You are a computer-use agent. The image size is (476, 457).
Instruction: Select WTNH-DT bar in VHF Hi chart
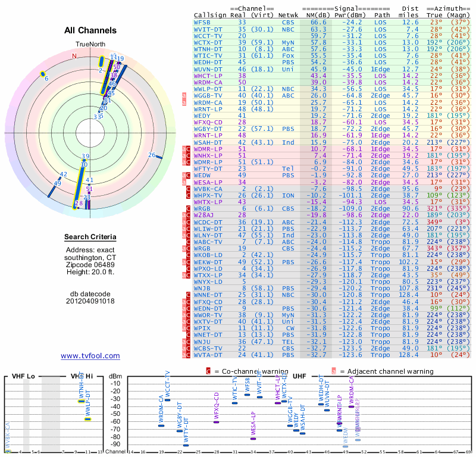click(82, 402)
